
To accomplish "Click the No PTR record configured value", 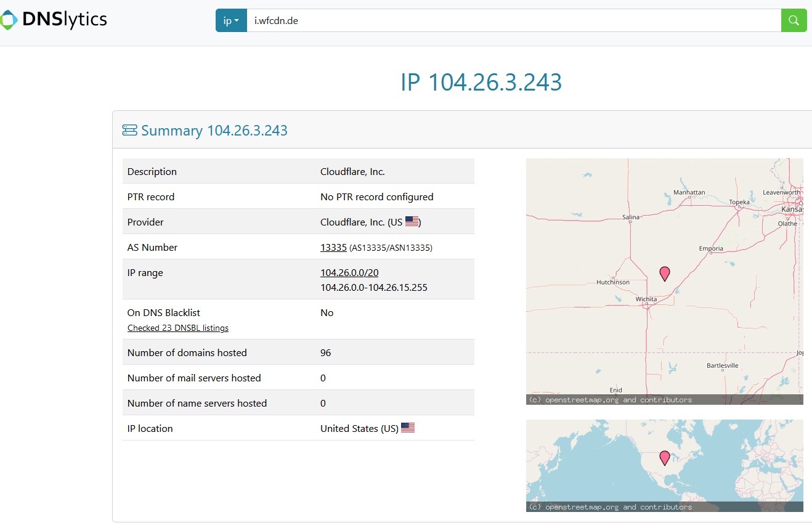I will (377, 197).
